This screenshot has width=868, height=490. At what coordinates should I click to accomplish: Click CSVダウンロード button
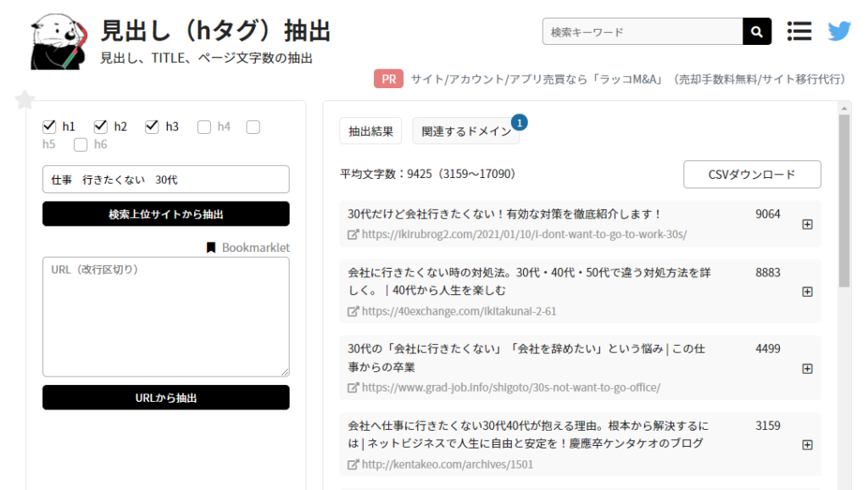pos(752,175)
